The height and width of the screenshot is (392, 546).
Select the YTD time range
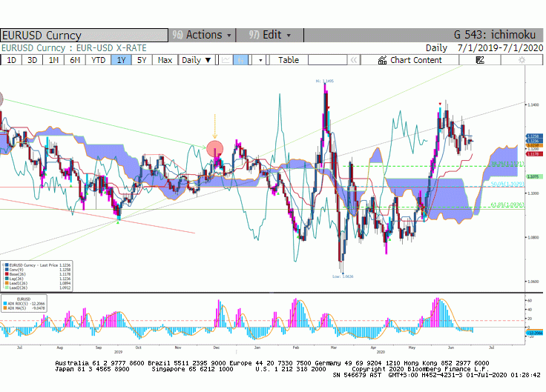(98, 60)
